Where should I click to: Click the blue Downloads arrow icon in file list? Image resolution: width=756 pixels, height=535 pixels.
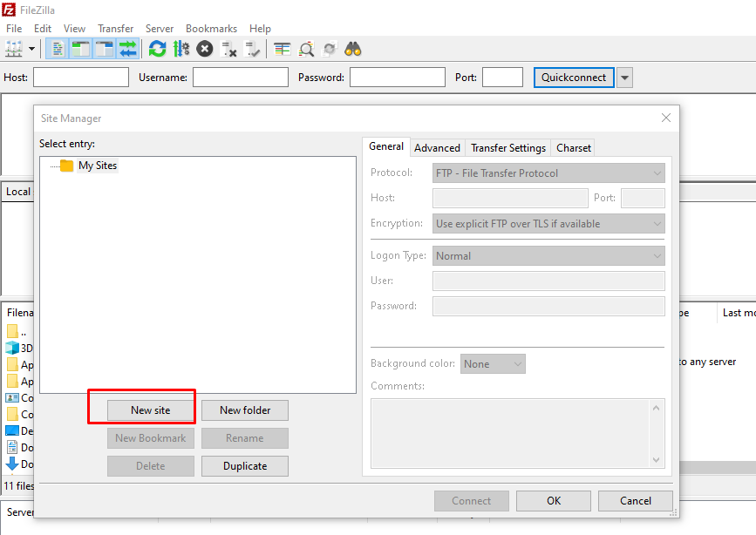coord(12,464)
